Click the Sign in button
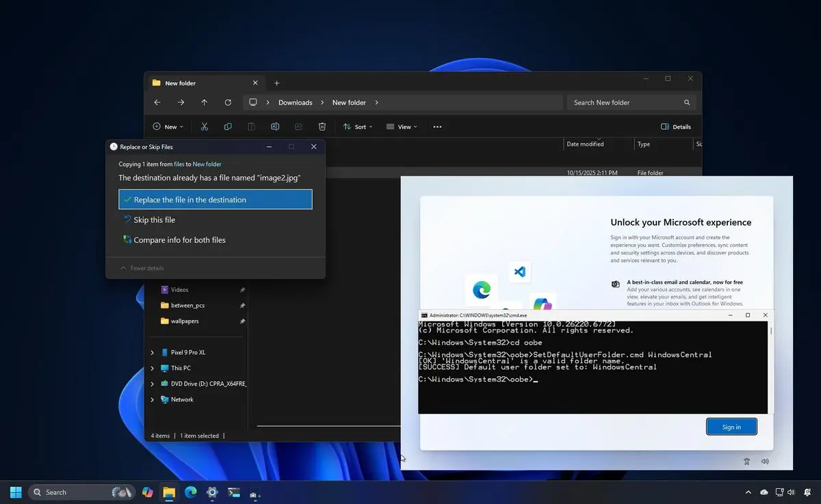 coord(731,427)
